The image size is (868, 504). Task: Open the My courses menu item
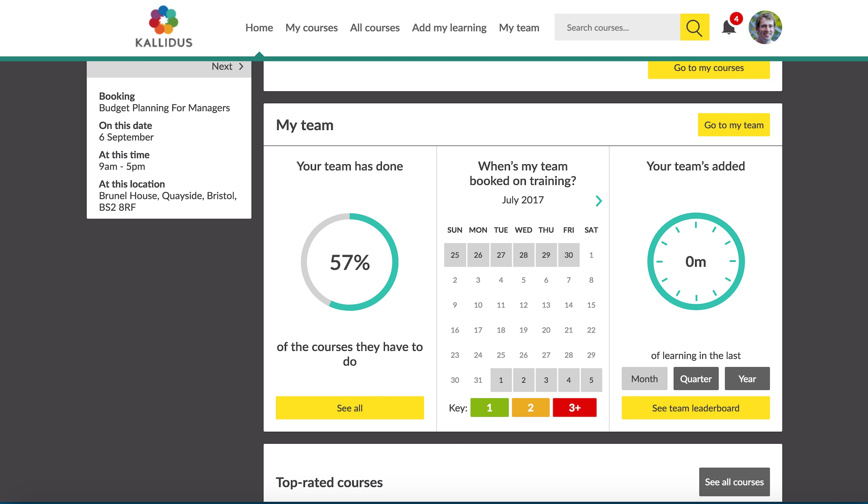(311, 28)
